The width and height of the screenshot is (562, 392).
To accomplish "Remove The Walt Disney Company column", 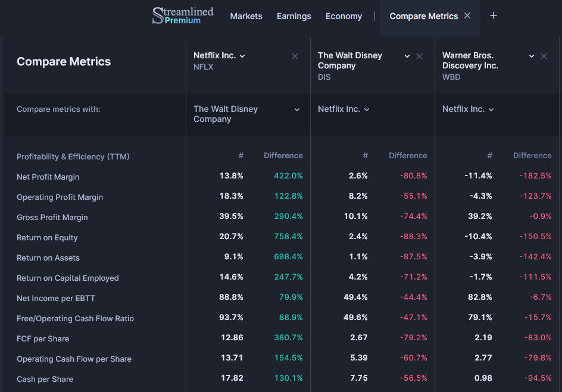I will tap(419, 56).
